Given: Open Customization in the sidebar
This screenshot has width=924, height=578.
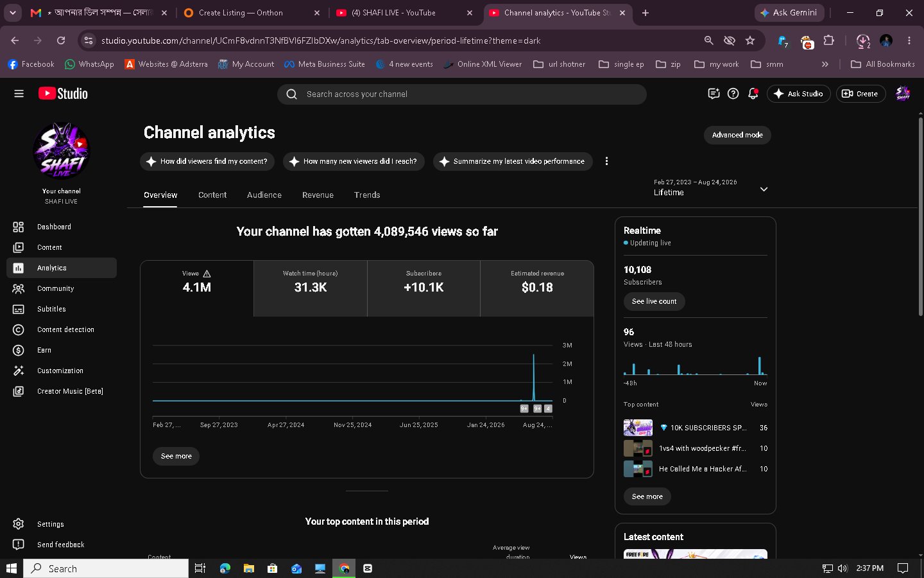Looking at the screenshot, I should coord(62,371).
